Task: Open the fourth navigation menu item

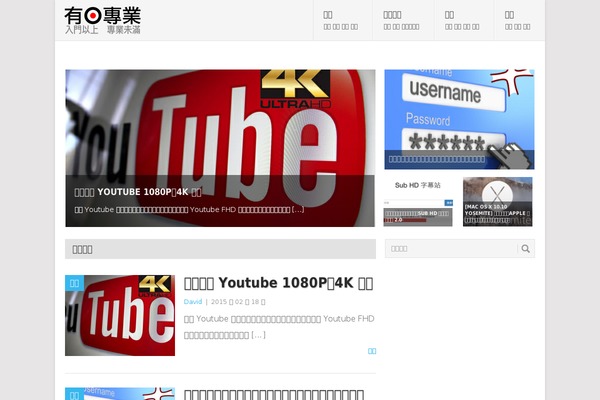Action: tap(519, 20)
